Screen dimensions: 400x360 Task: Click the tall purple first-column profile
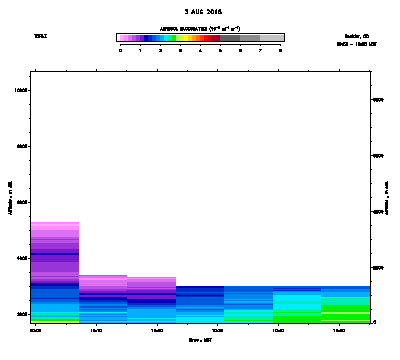point(55,252)
